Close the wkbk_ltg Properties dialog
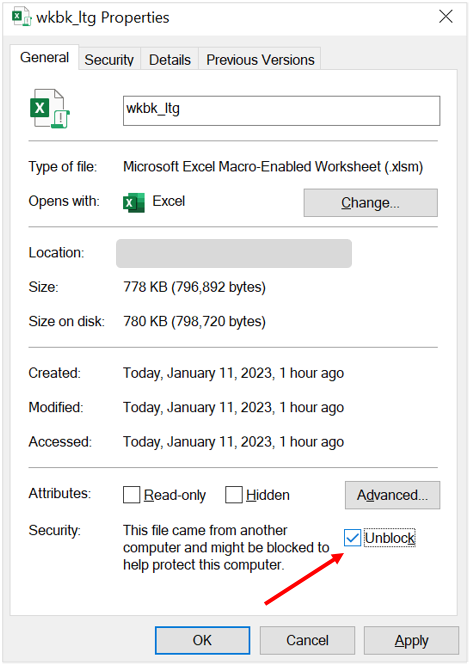The image size is (470, 665). click(446, 17)
